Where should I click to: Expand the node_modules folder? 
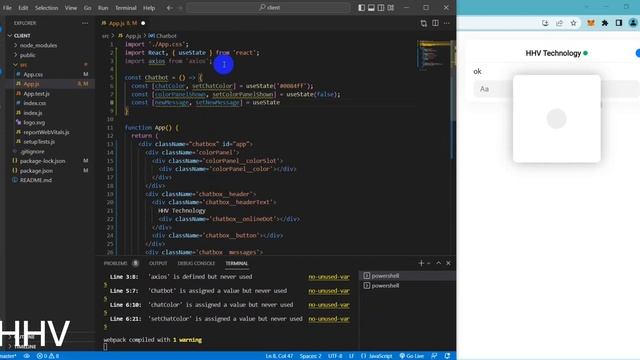(x=38, y=45)
